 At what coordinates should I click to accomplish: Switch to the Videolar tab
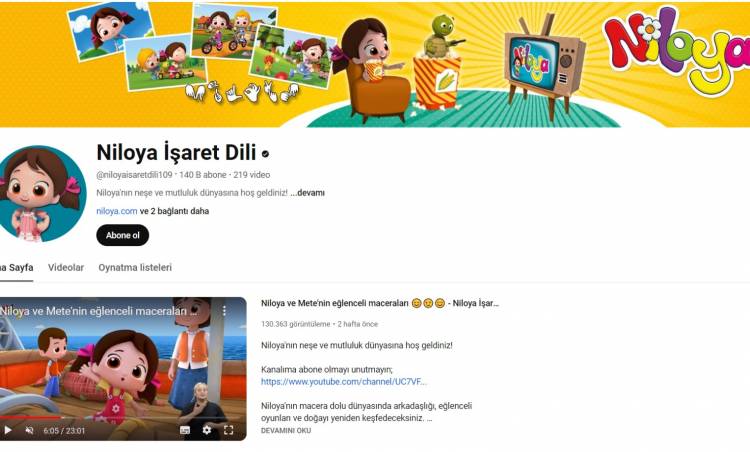[x=66, y=267]
